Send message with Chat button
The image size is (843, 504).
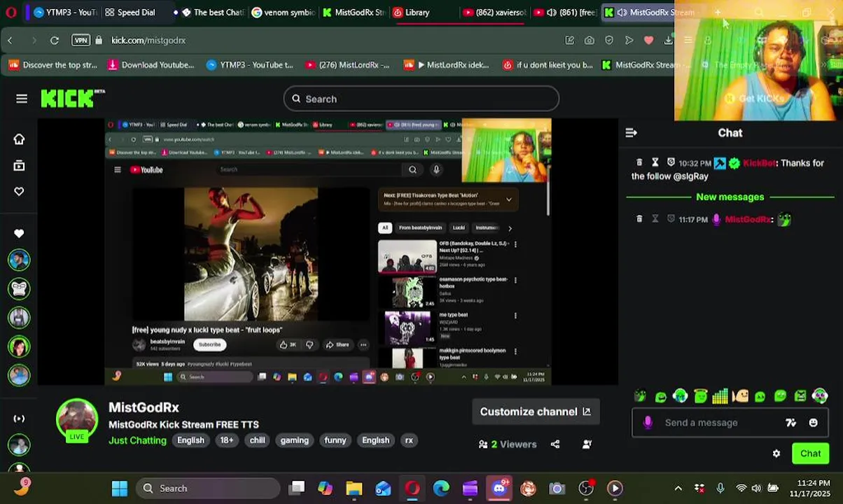coord(810,454)
